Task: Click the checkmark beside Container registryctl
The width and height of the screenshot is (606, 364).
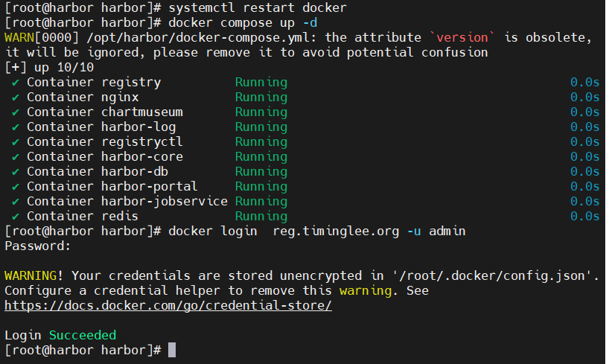Action: pos(16,142)
